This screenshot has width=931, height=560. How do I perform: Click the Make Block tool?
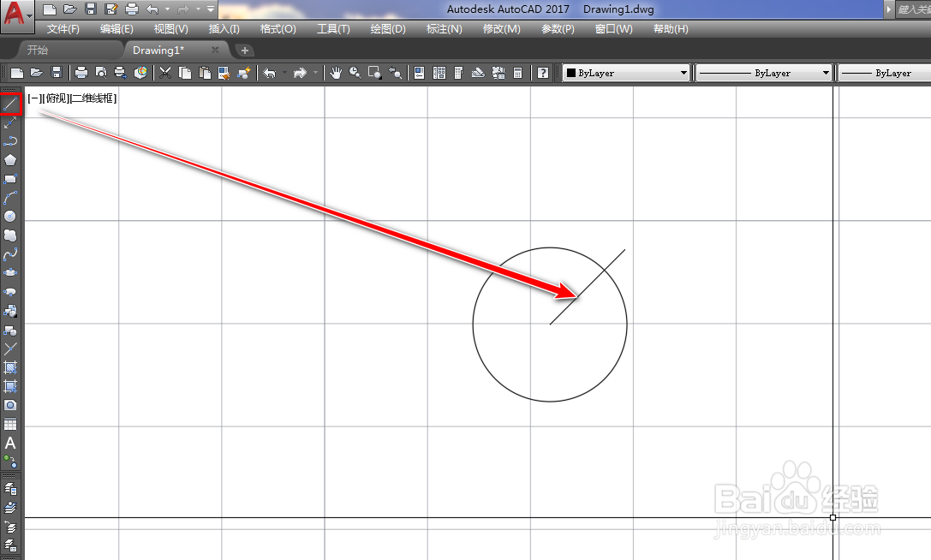(x=10, y=330)
